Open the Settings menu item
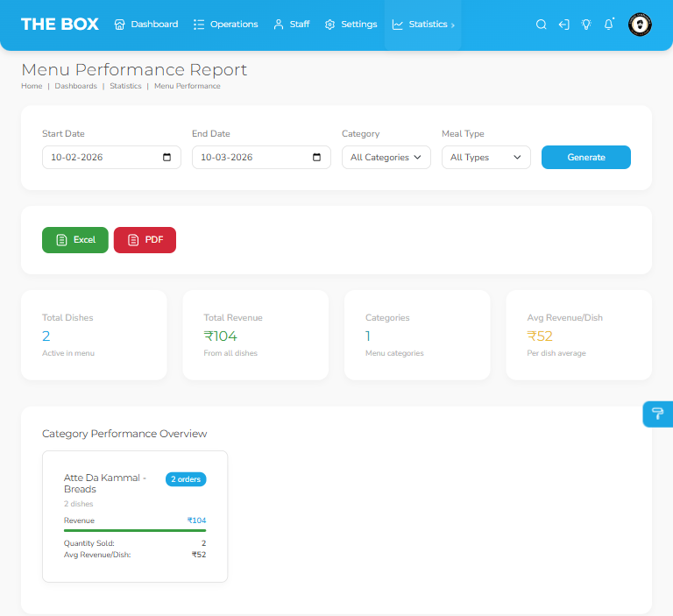The image size is (673, 616). [351, 25]
